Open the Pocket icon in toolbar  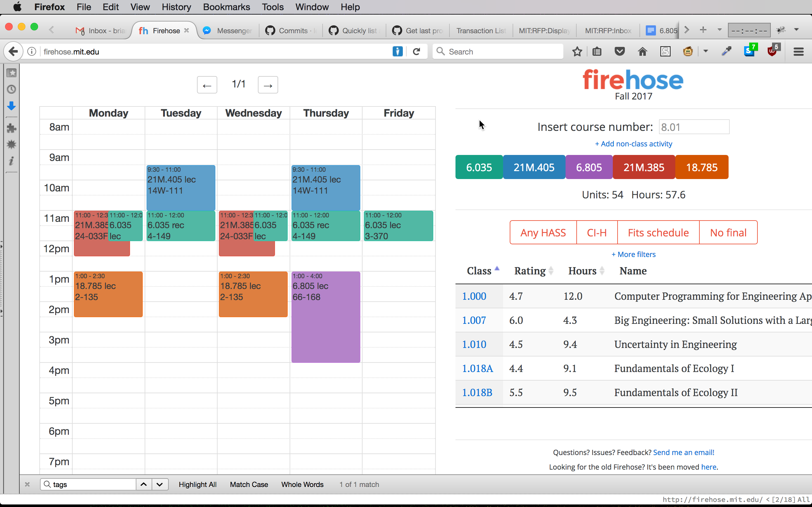619,52
